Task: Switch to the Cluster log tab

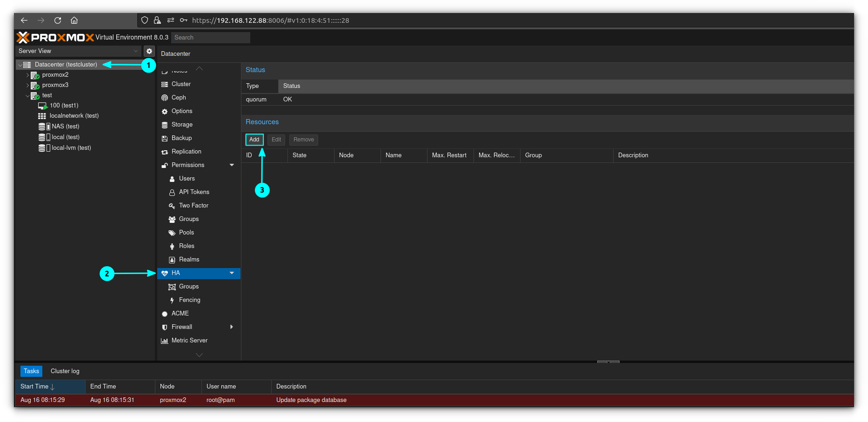Action: [x=65, y=371]
